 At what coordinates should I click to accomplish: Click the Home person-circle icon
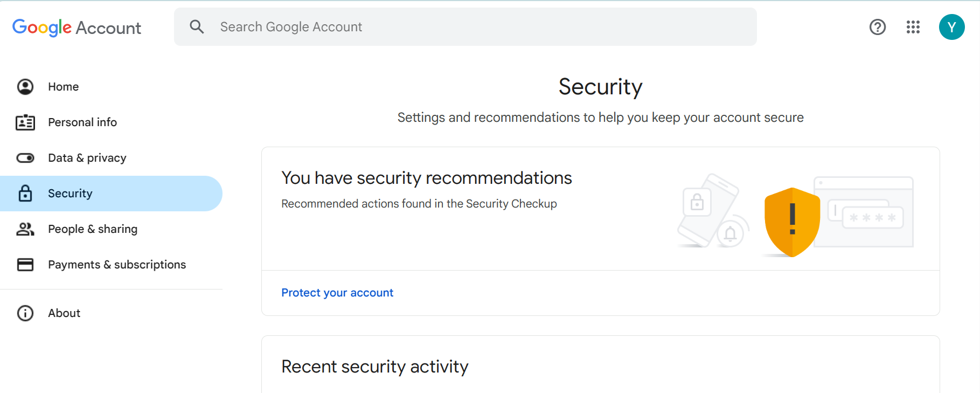click(25, 87)
